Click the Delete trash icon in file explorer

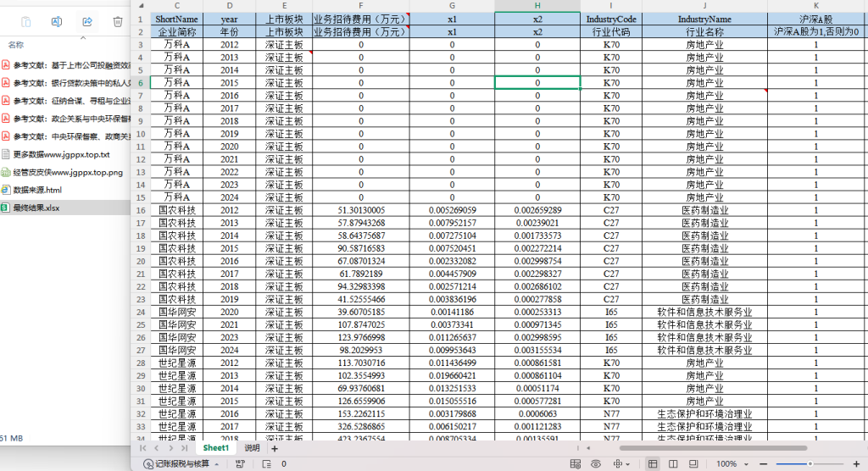pyautogui.click(x=117, y=21)
